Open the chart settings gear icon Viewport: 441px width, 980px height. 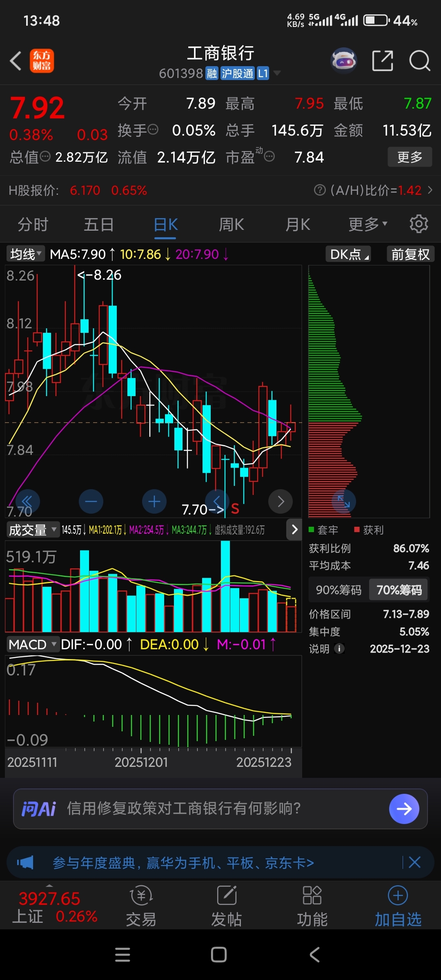419,224
